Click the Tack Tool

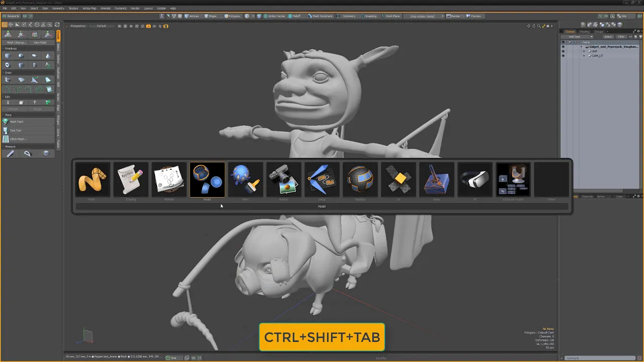[x=28, y=130]
